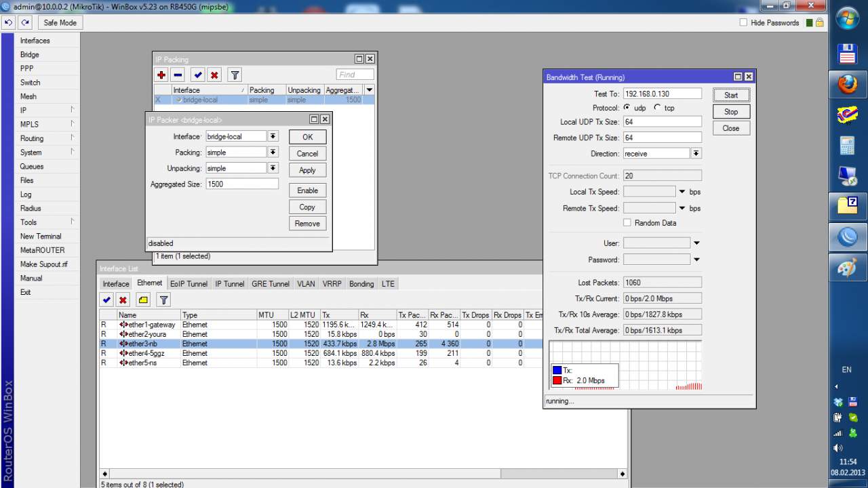Expand the Interface dropdown in IP Packer
This screenshot has width=868, height=488.
pyautogui.click(x=273, y=136)
